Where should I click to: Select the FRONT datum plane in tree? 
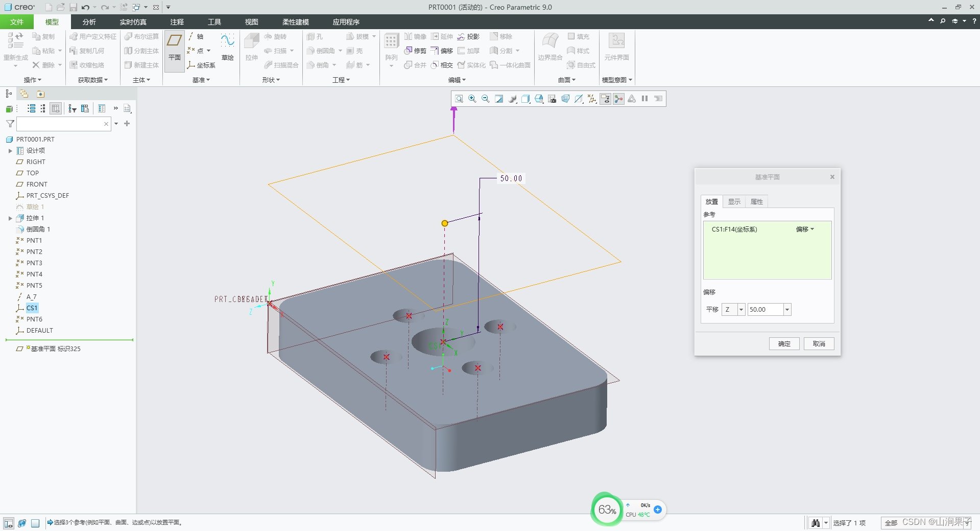point(37,184)
